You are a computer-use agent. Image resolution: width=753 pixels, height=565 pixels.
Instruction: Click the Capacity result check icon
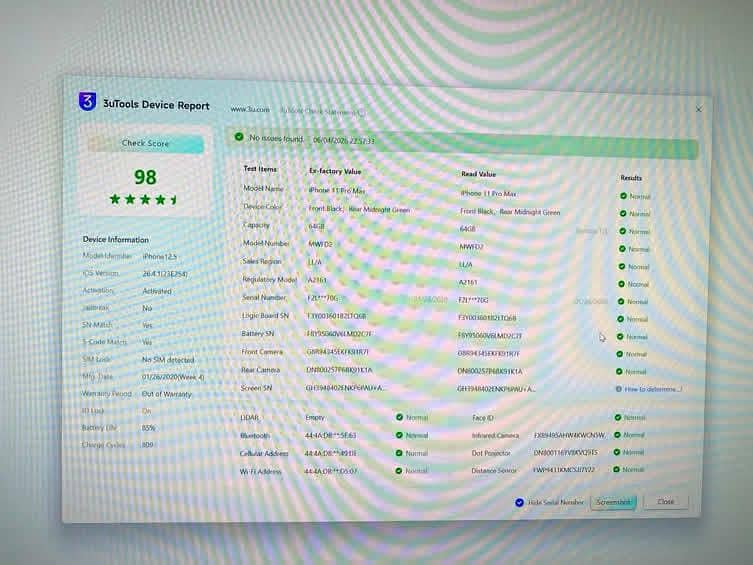tap(622, 231)
